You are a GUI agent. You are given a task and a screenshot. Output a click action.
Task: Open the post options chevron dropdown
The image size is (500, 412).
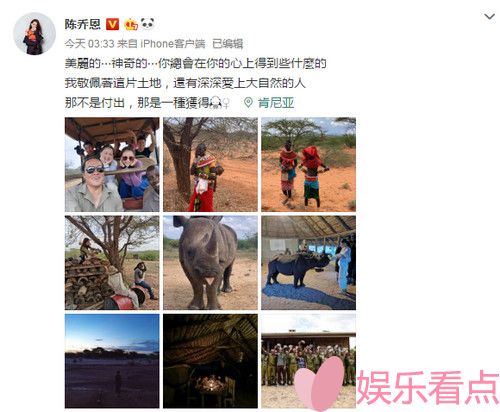[x=489, y=17]
